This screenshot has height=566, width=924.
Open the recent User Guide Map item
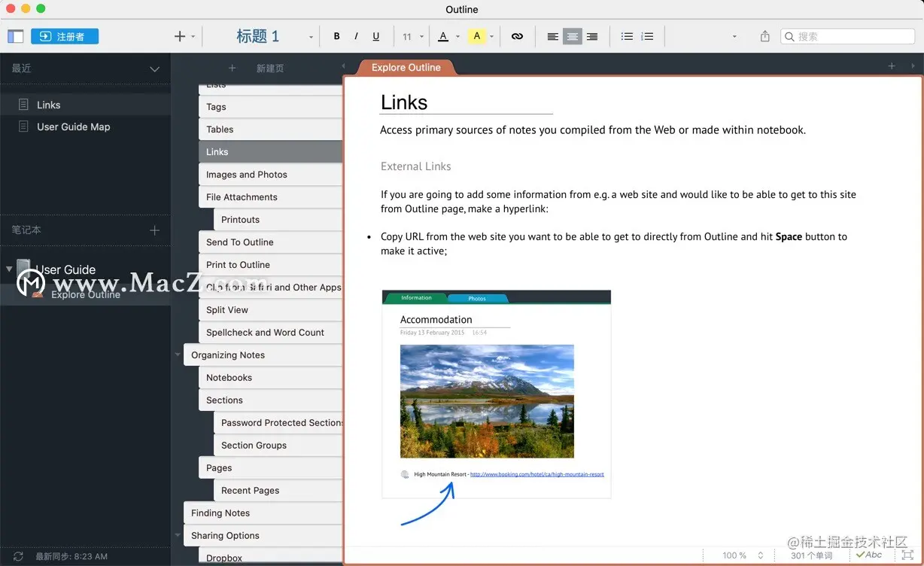[x=85, y=126]
